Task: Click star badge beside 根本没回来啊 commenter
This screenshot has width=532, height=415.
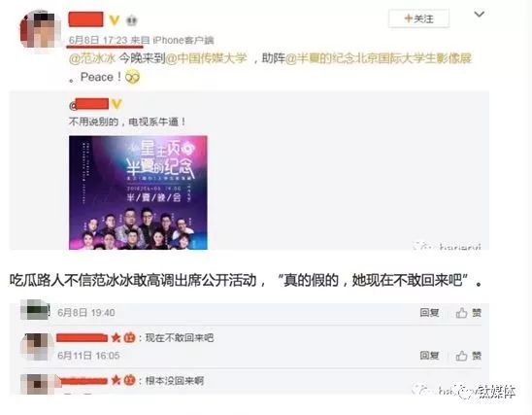Action: tap(116, 380)
